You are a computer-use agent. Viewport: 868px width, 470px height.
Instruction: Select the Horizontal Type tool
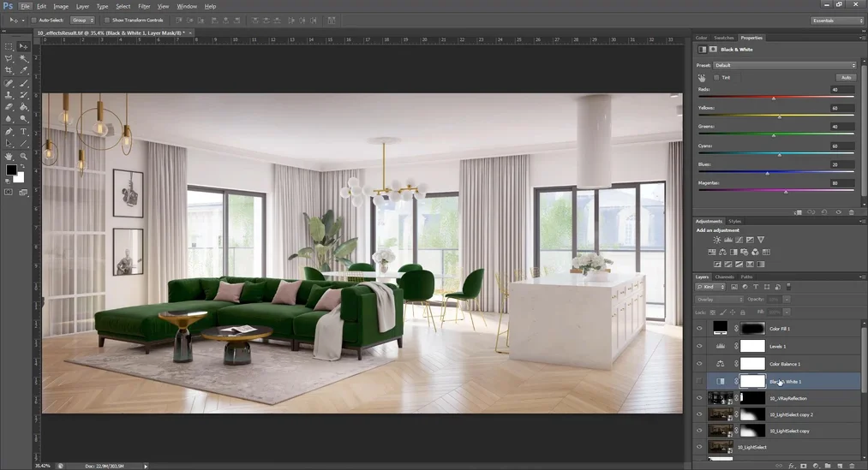[24, 132]
